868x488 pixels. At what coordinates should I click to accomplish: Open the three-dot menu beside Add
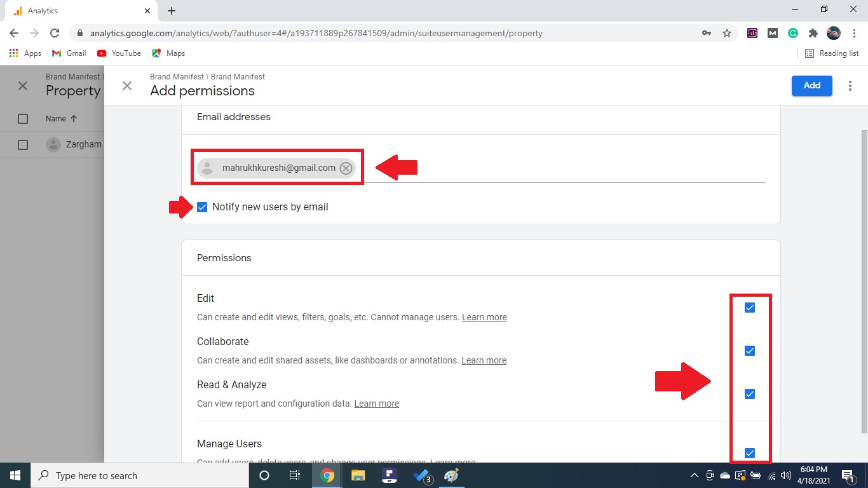coord(850,86)
